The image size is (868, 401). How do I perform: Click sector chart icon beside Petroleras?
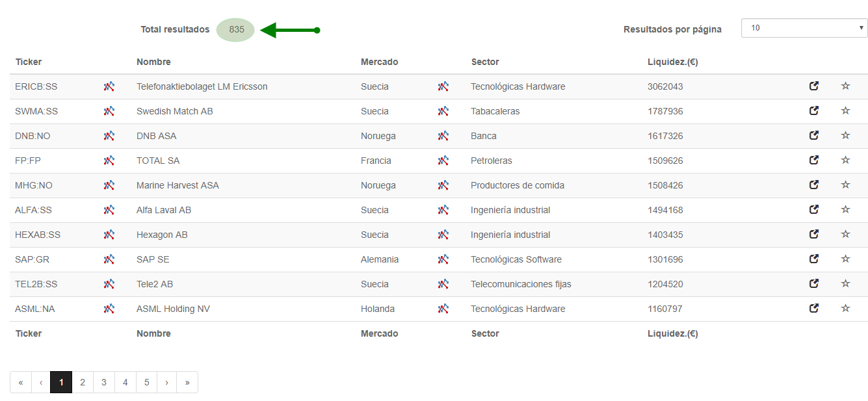[443, 161]
